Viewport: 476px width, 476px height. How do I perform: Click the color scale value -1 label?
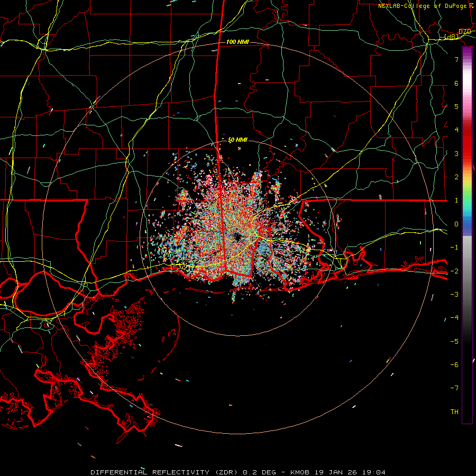pos(454,248)
